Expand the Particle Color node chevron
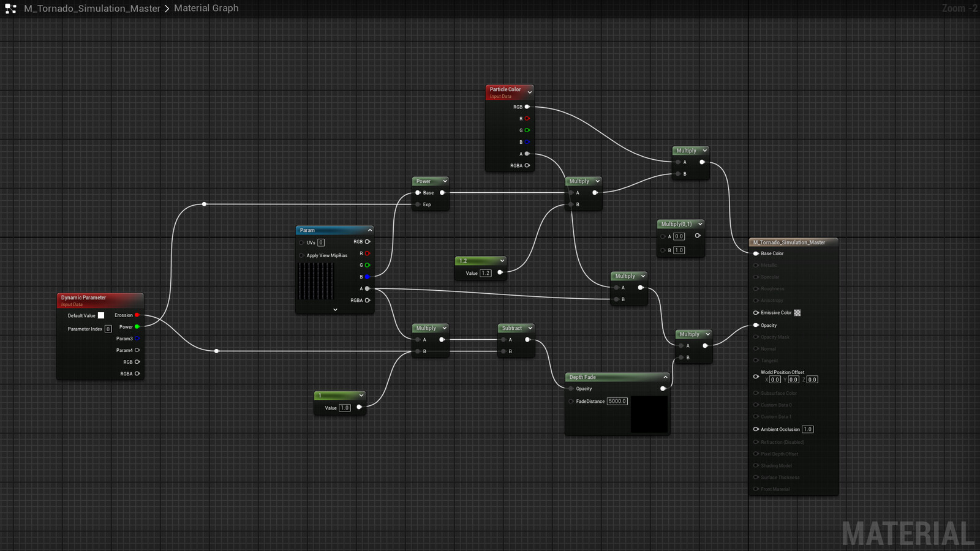Image resolution: width=980 pixels, height=551 pixels. point(530,92)
